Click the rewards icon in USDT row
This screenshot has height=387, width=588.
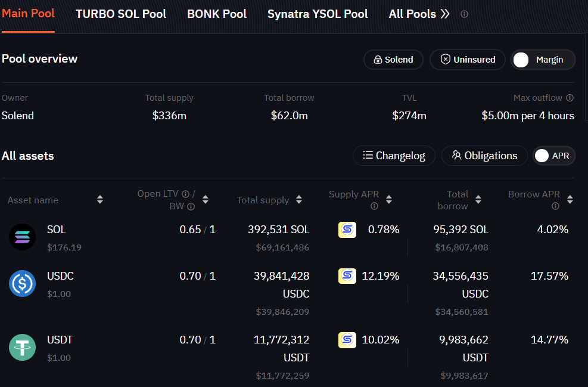coord(347,340)
